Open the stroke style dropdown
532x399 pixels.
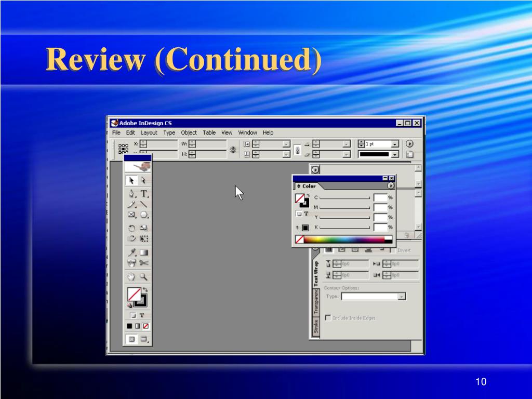coord(395,155)
